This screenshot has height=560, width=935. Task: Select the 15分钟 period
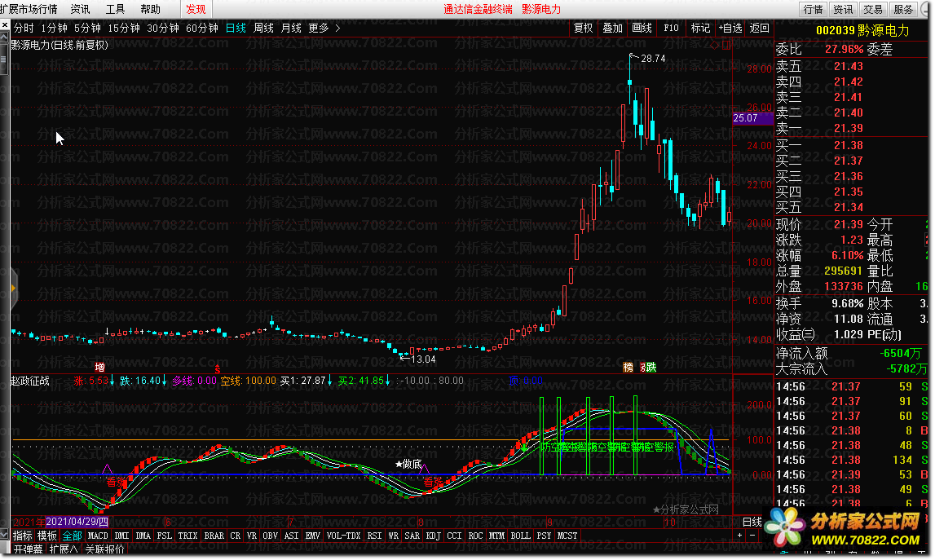(x=123, y=28)
